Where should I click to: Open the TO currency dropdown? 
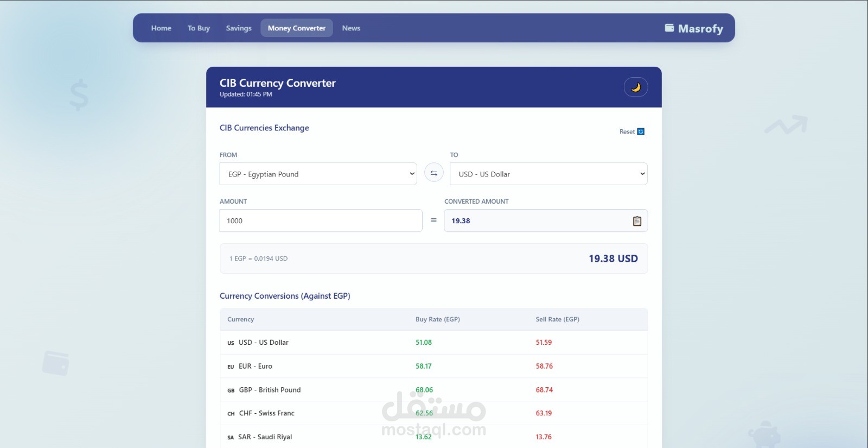(548, 174)
